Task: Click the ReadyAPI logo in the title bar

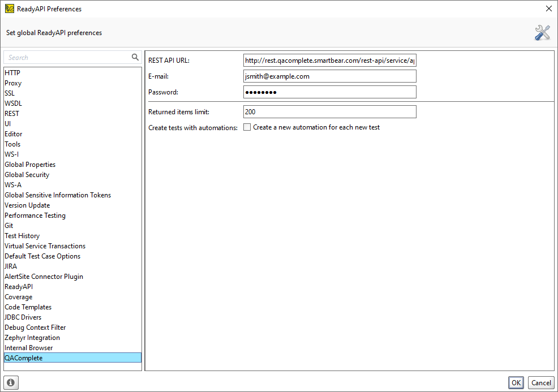Action: coord(8,8)
